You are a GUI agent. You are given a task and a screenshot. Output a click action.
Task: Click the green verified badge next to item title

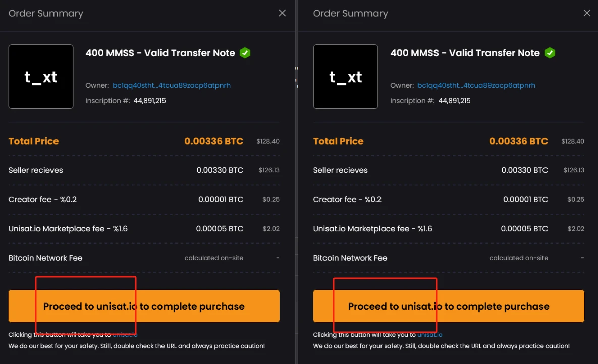click(245, 52)
